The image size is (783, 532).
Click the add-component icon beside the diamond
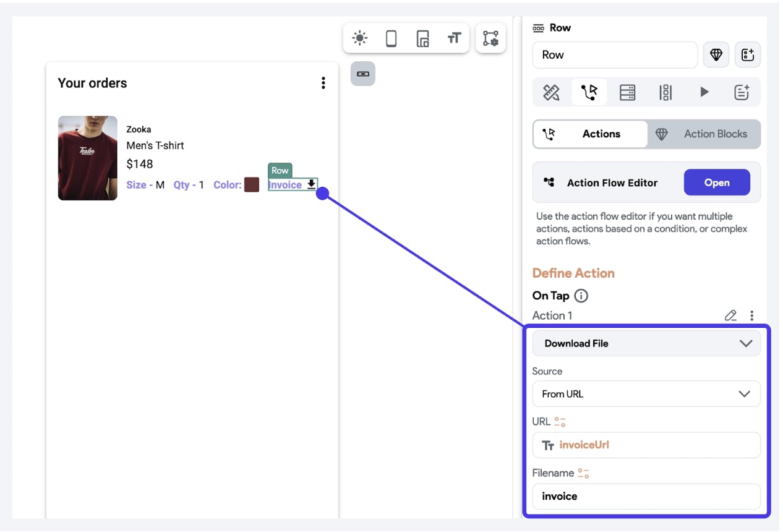click(748, 55)
